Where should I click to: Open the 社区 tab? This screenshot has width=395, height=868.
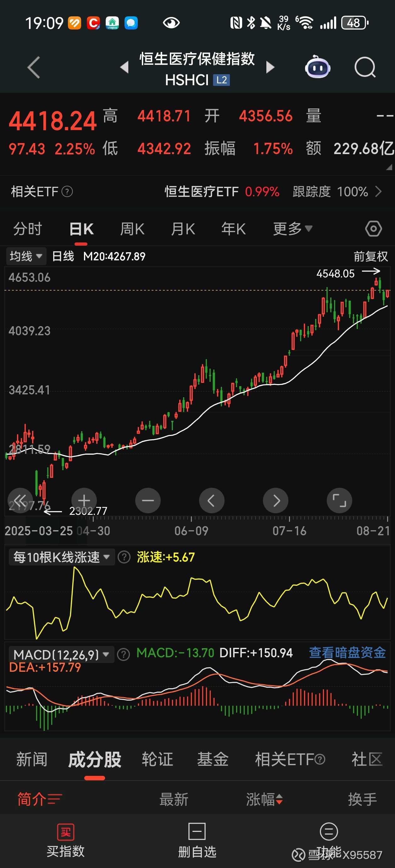(367, 759)
